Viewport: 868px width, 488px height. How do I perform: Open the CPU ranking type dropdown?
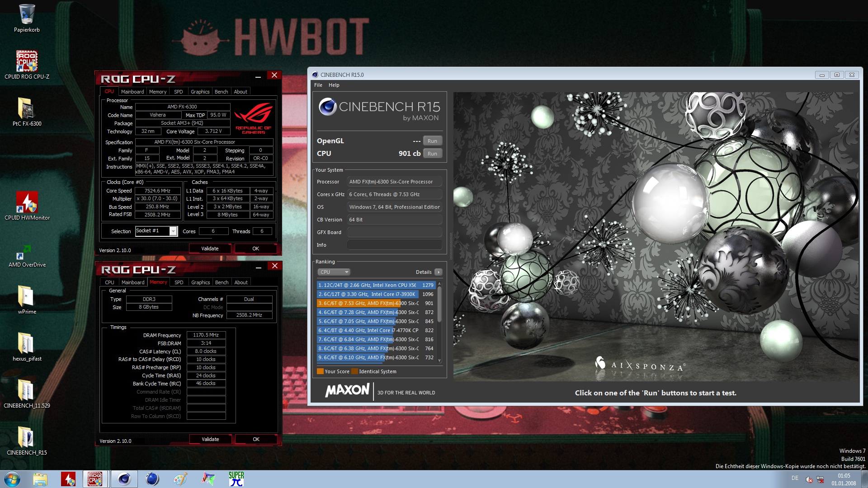click(334, 272)
